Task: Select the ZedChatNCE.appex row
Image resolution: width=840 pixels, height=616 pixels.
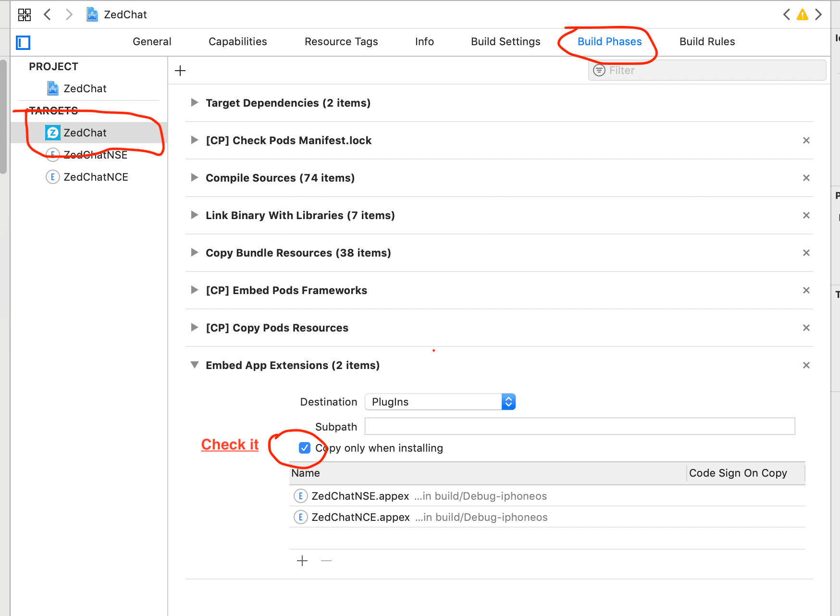Action: (x=547, y=517)
